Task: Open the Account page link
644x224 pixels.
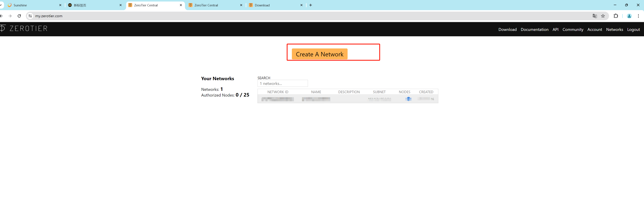Action: coord(595,30)
